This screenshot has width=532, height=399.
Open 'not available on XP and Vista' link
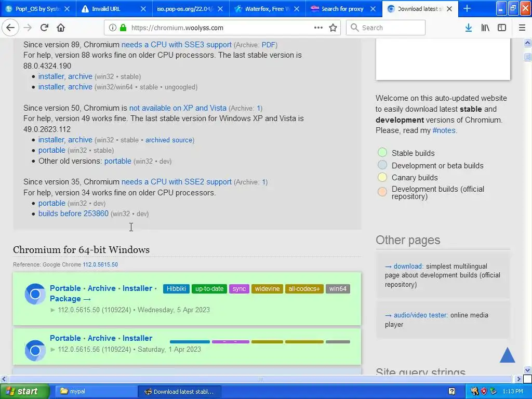(x=178, y=108)
